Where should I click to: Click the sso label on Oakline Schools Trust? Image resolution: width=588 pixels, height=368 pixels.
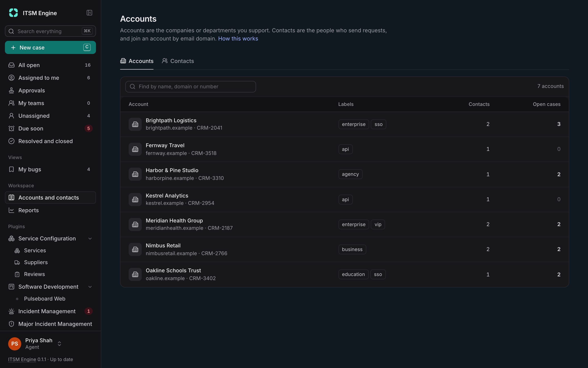coord(378,275)
